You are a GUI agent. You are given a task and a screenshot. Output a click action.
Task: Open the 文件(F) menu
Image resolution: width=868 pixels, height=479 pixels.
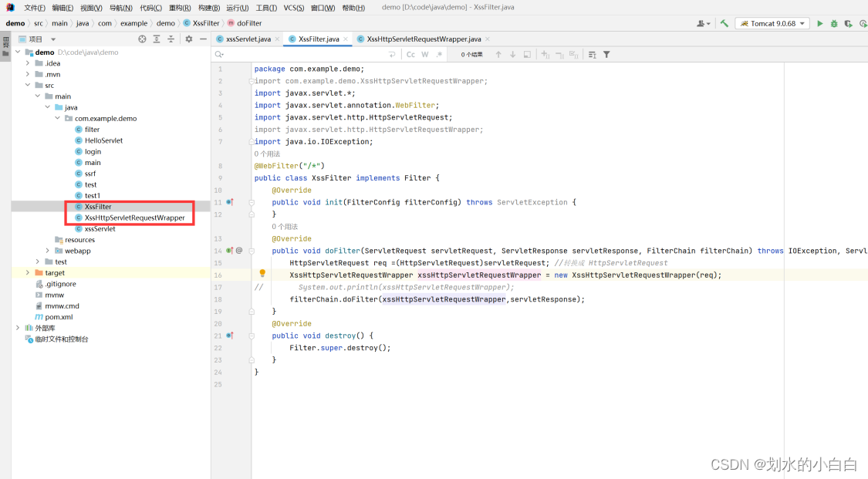click(x=34, y=8)
